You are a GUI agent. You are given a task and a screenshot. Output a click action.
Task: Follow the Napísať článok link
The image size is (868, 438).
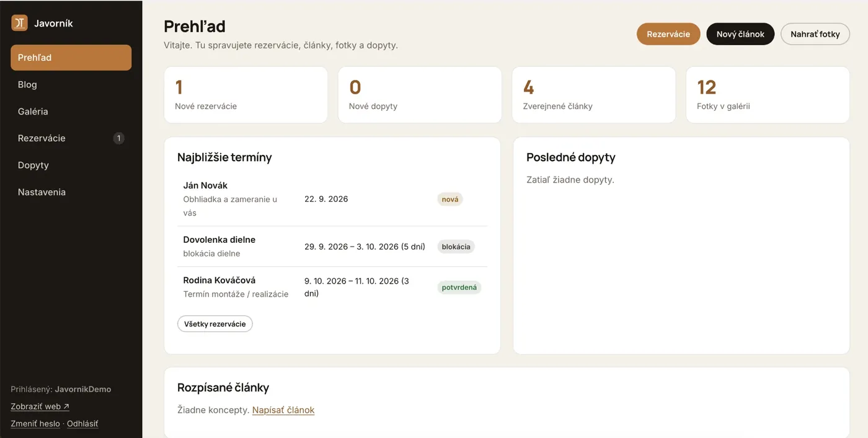[283, 410]
